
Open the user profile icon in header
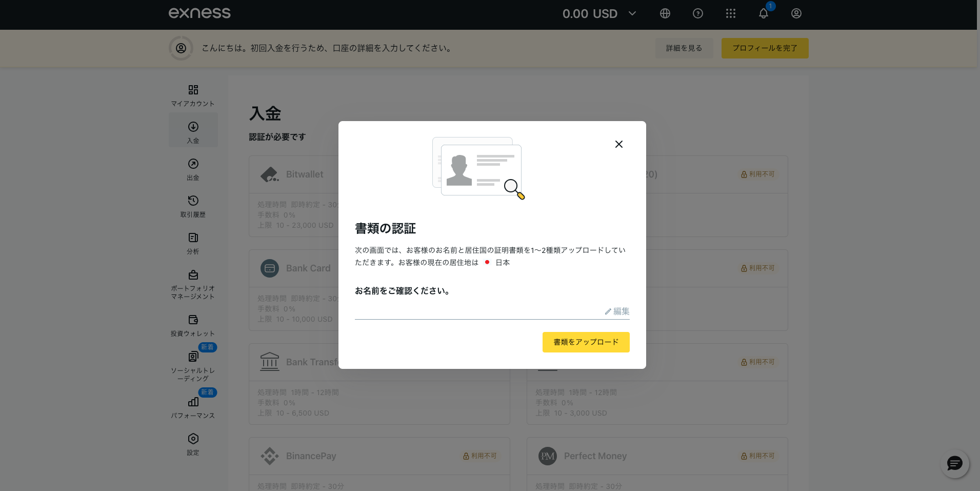(796, 14)
